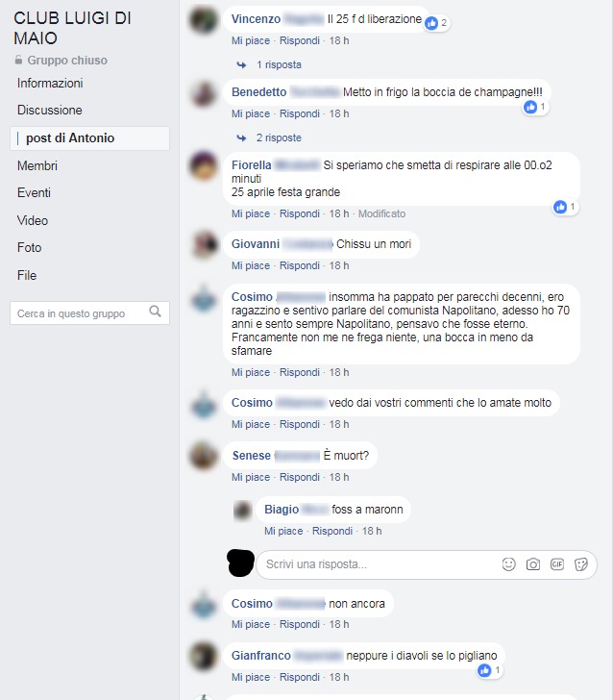Attach a photo using the camera icon
The width and height of the screenshot is (613, 700).
click(532, 564)
